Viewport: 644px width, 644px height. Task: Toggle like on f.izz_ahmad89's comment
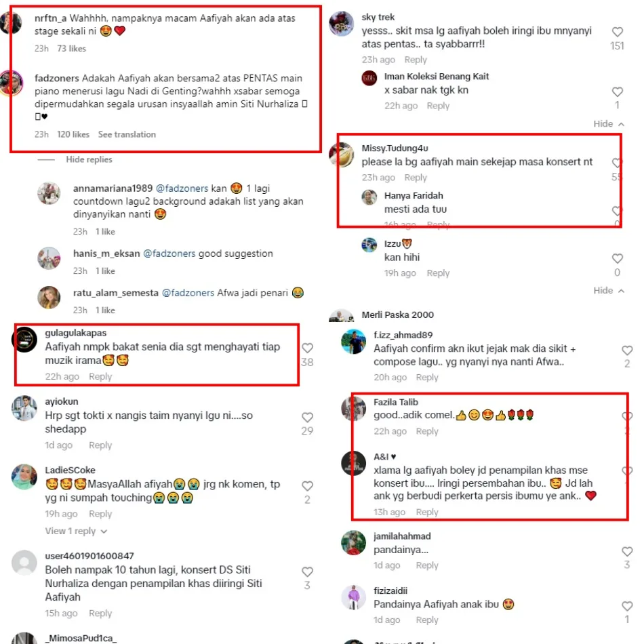[627, 350]
